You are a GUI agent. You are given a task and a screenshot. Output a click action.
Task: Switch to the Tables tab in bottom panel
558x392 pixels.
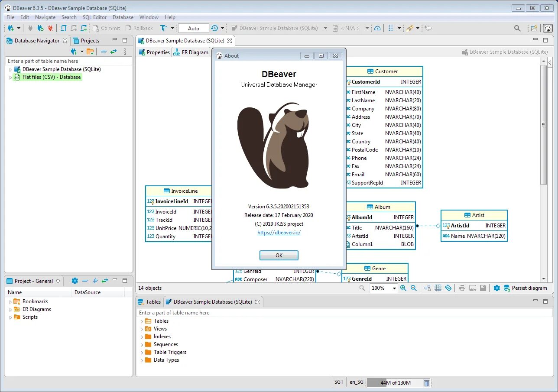coord(149,302)
